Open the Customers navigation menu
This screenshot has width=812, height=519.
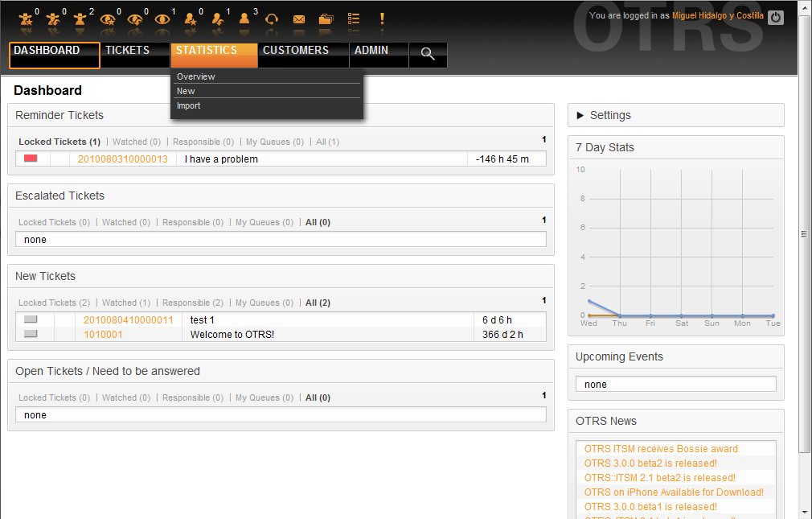pyautogui.click(x=295, y=51)
